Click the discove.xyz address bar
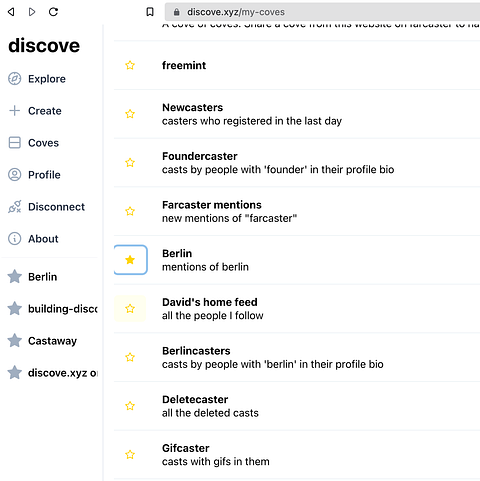480x481 pixels. 322,12
